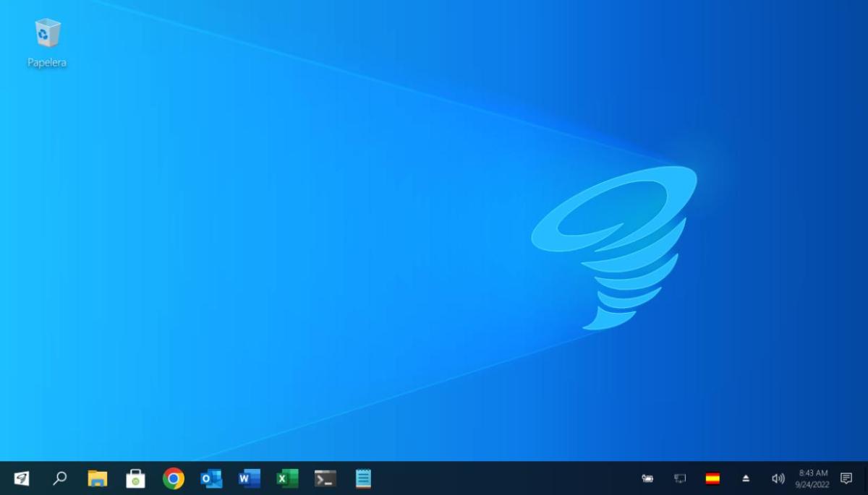Switch input language via Spanish flag
The image size is (868, 495).
pos(712,478)
